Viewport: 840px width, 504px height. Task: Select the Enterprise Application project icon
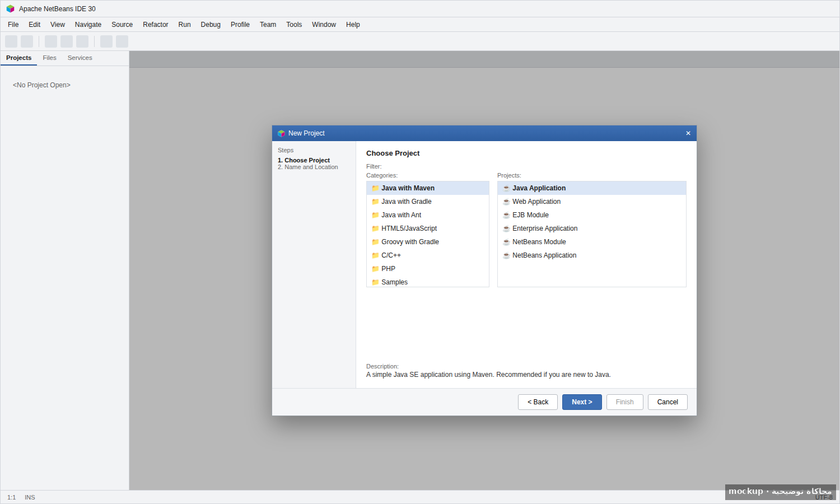pyautogui.click(x=506, y=228)
